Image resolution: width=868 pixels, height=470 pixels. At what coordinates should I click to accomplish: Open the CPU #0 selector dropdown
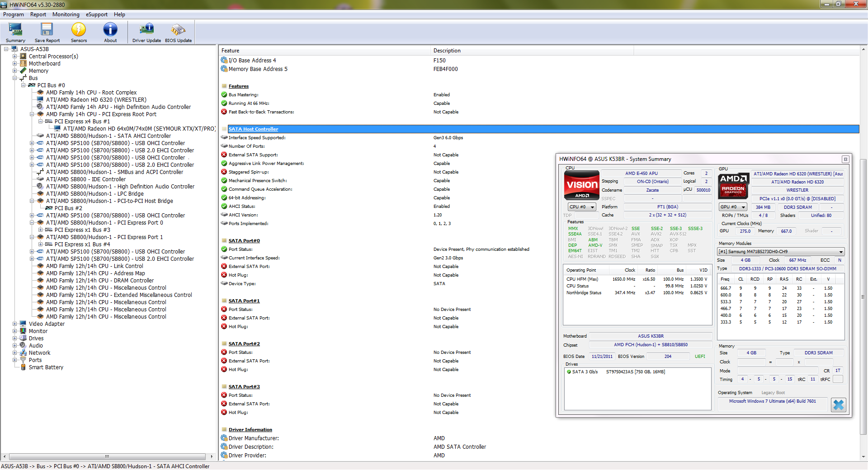click(582, 207)
